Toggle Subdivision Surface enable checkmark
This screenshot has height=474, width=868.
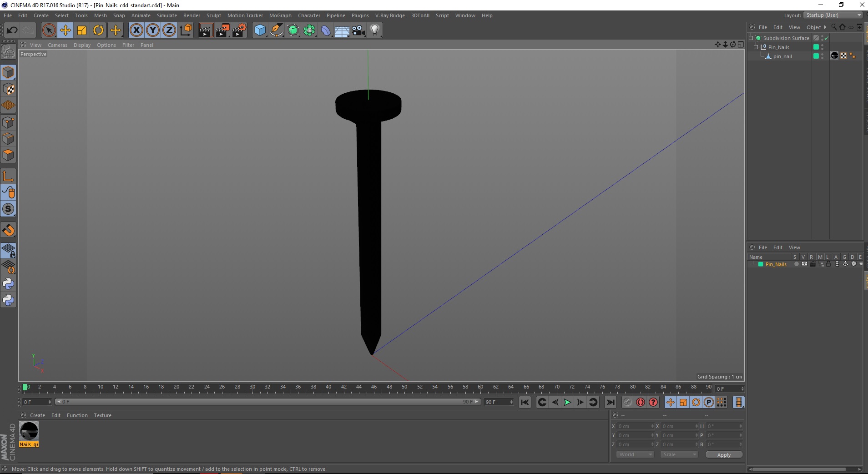[826, 38]
